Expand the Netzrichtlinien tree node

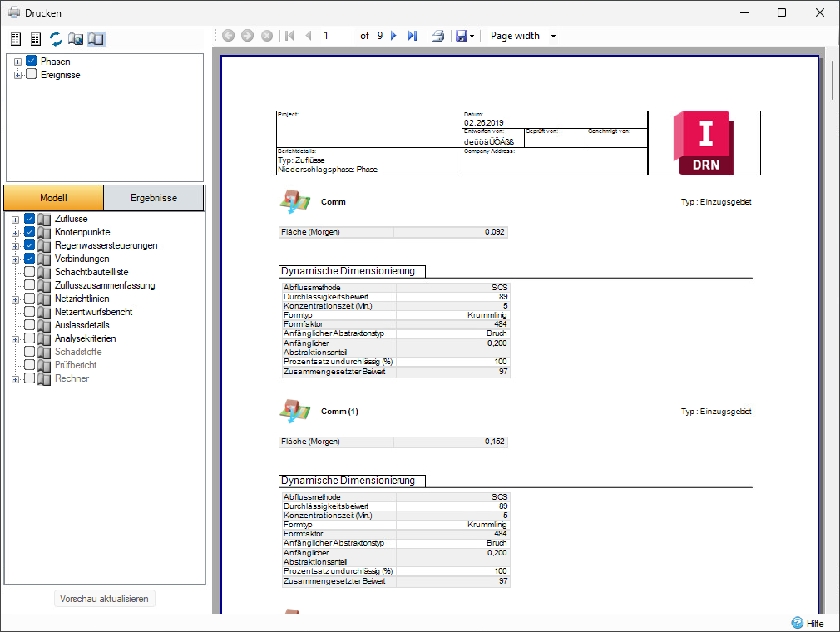click(16, 299)
